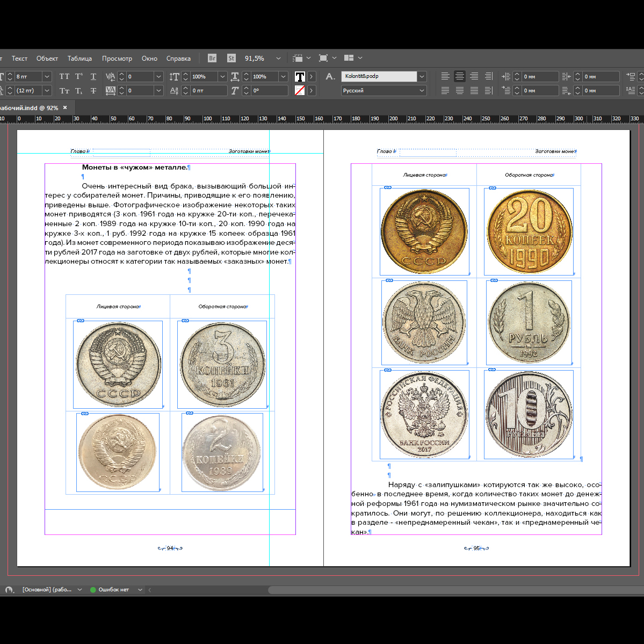Click the tracking VA icon
644x644 pixels.
(110, 90)
